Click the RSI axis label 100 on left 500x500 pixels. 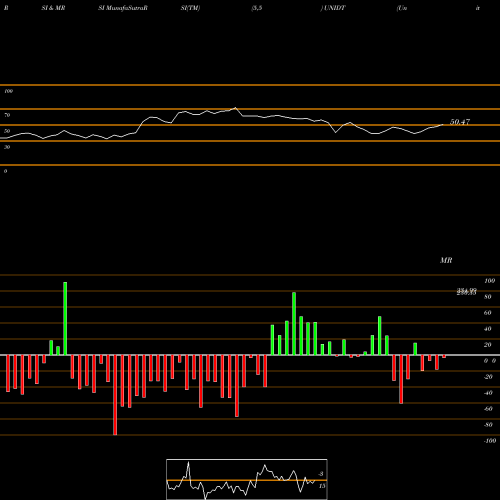coord(8,91)
